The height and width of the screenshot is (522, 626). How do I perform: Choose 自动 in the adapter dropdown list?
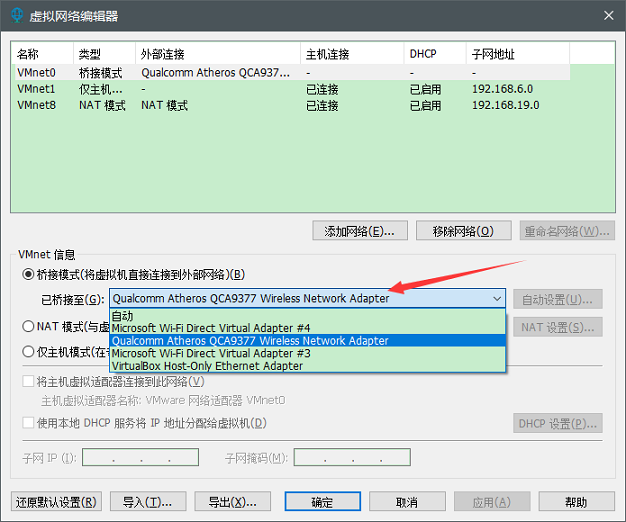tap(307, 316)
